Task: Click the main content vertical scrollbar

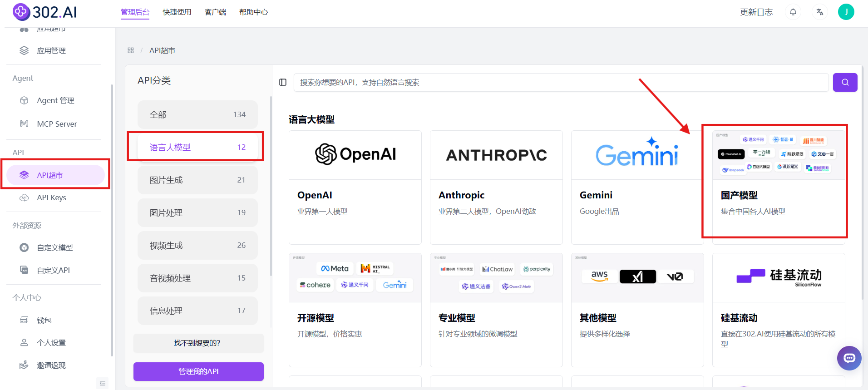Action: click(863, 183)
